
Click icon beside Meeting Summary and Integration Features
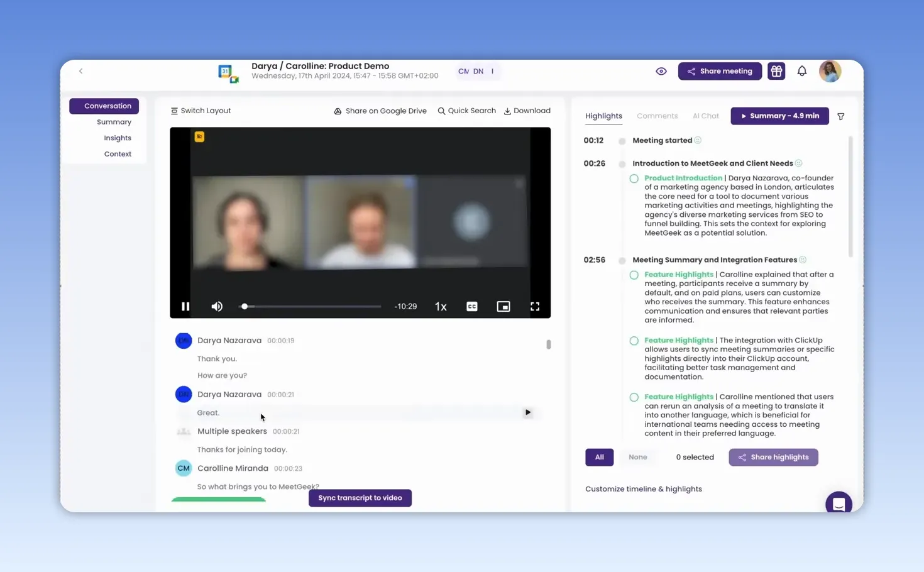803,260
